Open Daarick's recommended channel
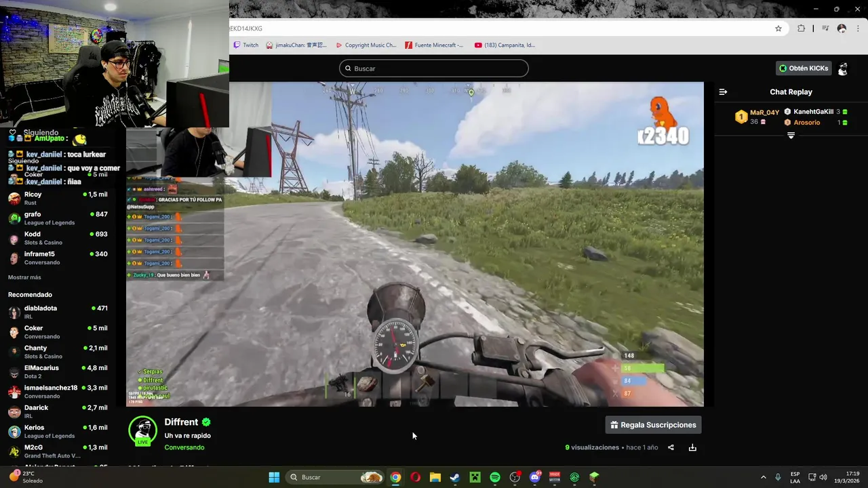Image resolution: width=868 pixels, height=488 pixels. [x=58, y=411]
